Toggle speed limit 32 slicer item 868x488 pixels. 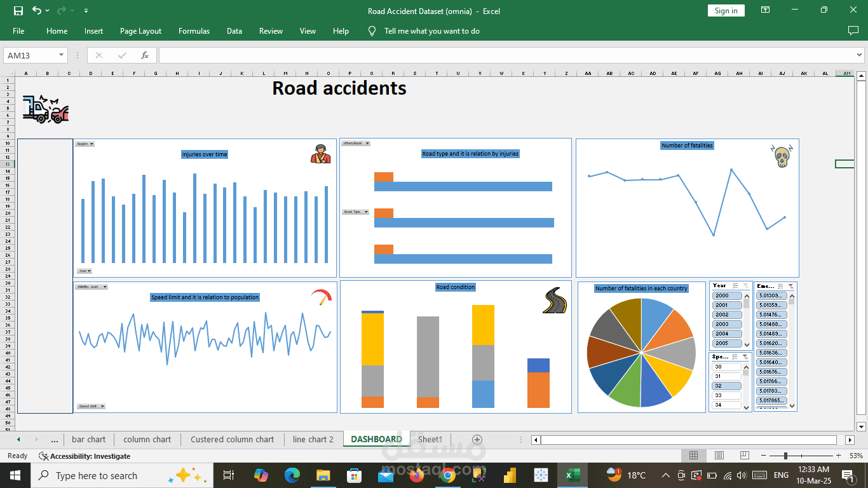[x=726, y=386]
